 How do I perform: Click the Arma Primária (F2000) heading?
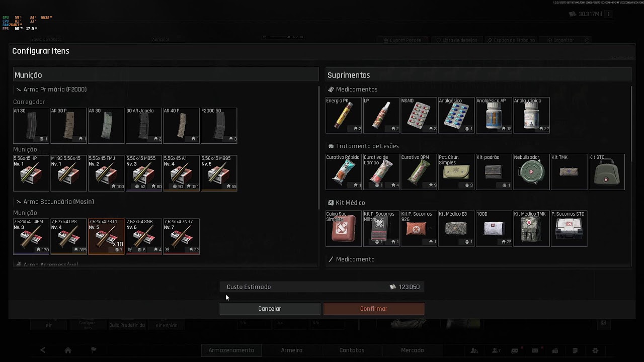pos(55,89)
